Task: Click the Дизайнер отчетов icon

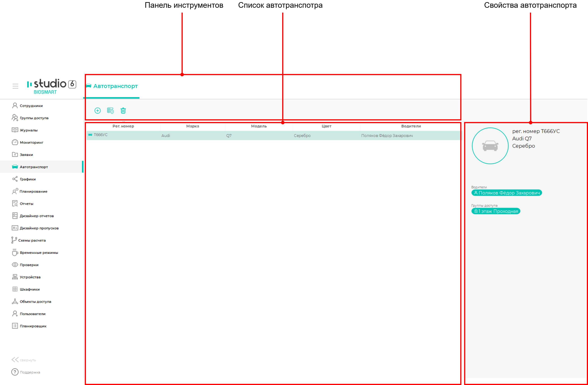Action: [x=15, y=216]
